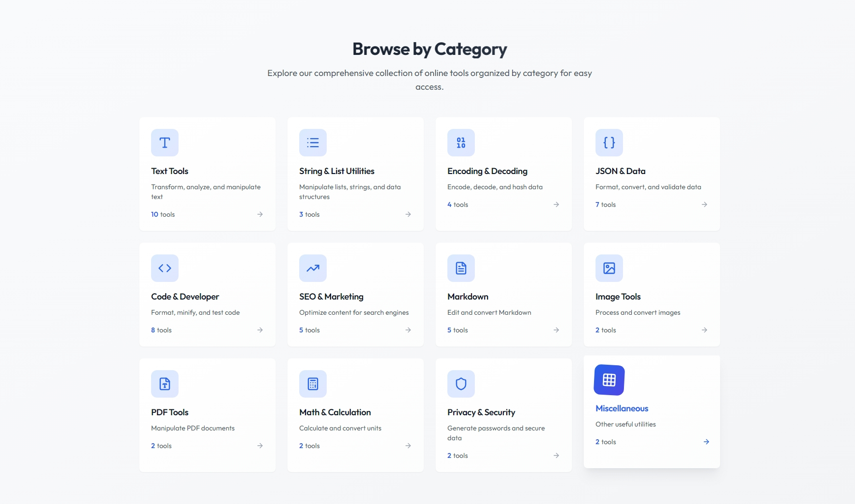The height and width of the screenshot is (504, 855).
Task: Click the "10 tools" label under Text Tools
Action: [x=163, y=214]
